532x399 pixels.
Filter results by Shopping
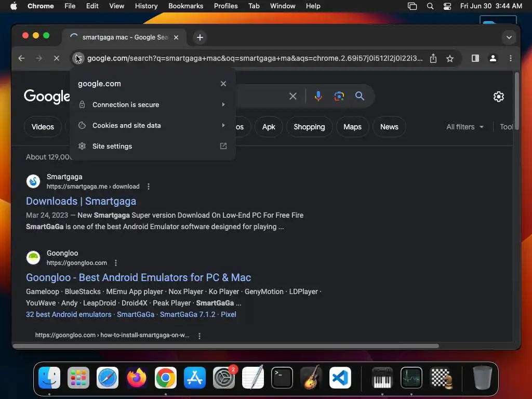pyautogui.click(x=309, y=127)
